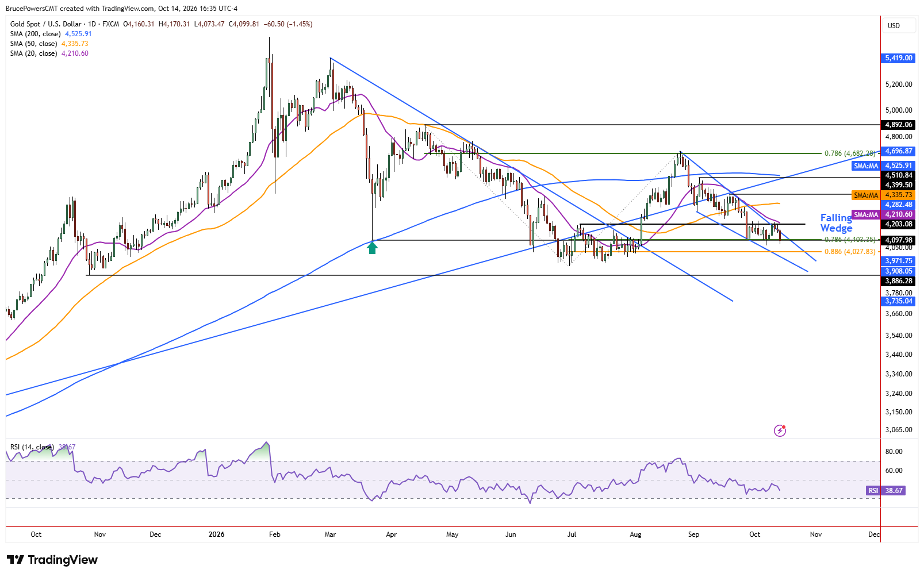Click the 80.00 RSI scale value
This screenshot has height=577, width=924.
pyautogui.click(x=894, y=452)
